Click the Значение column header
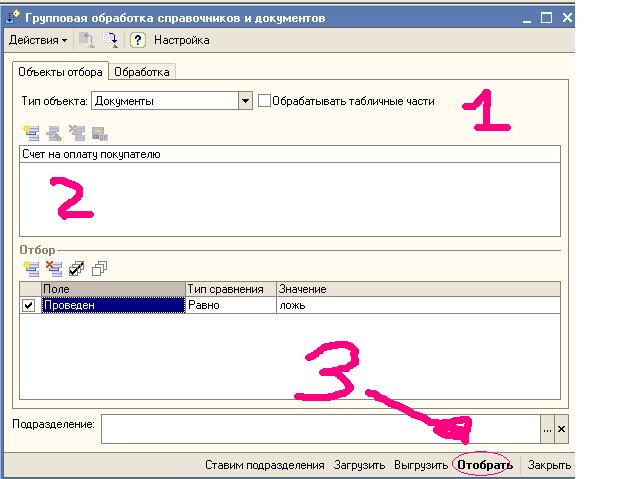The image size is (640, 479). pyautogui.click(x=418, y=289)
